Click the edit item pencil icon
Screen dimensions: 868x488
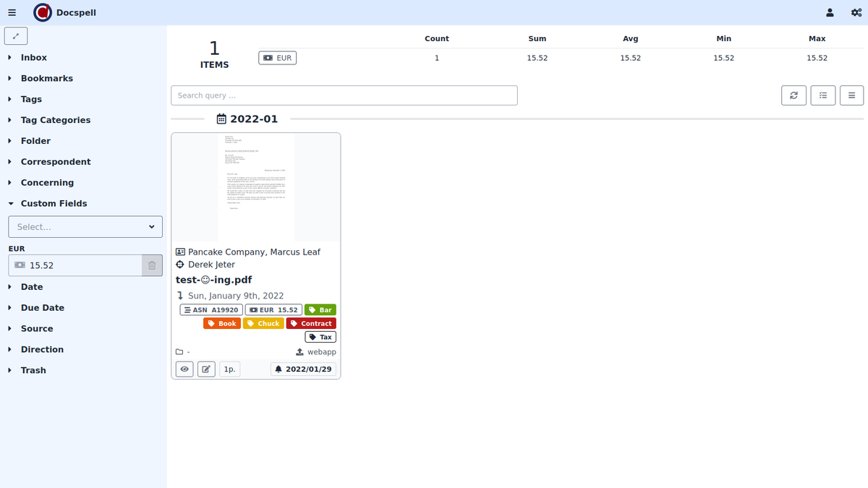pyautogui.click(x=206, y=369)
